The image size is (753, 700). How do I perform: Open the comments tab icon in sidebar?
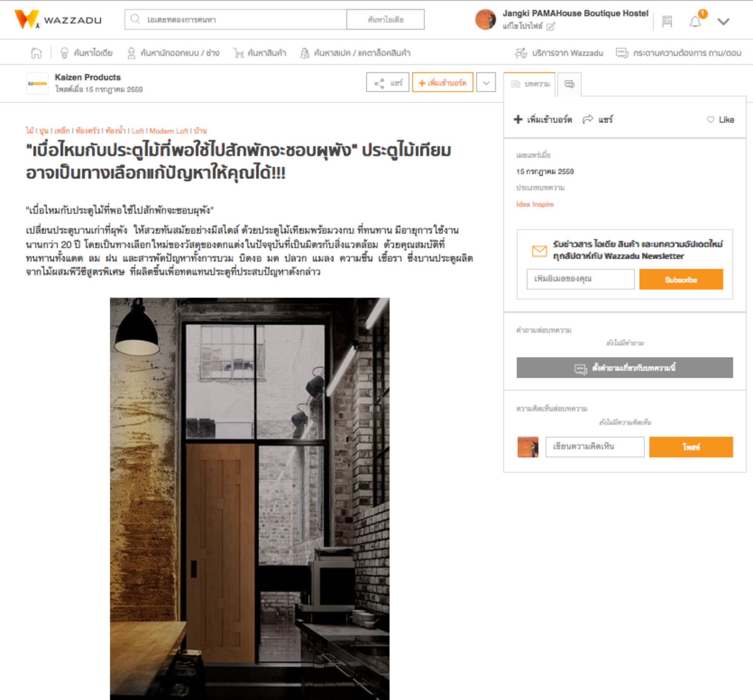570,84
